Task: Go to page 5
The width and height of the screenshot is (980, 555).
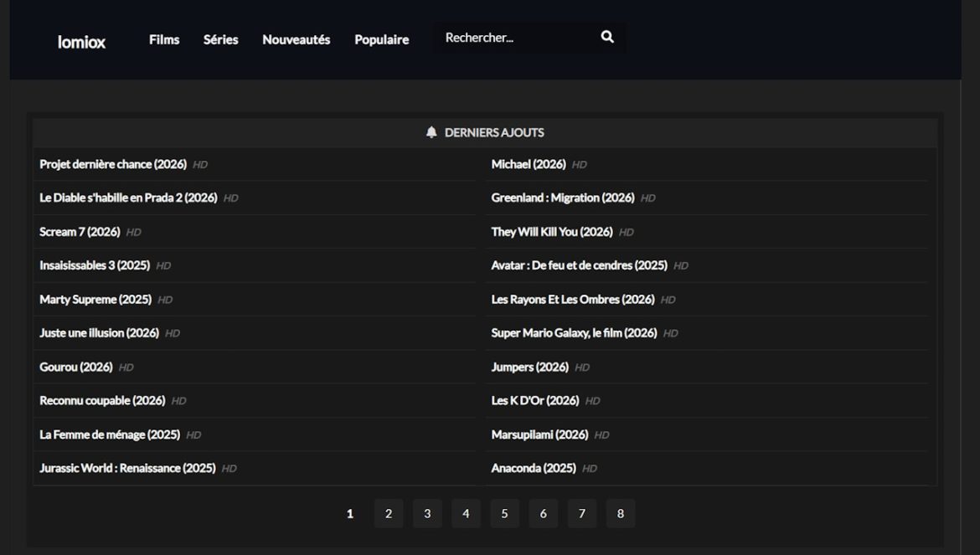Action: (x=504, y=513)
